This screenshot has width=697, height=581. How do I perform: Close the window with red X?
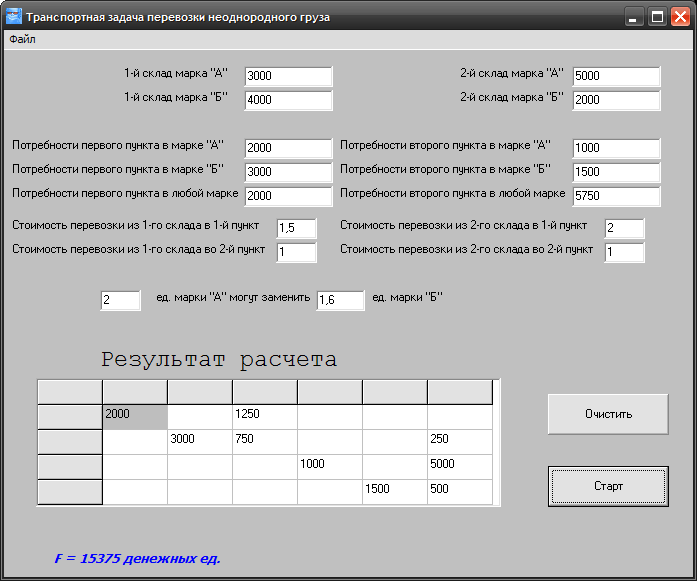click(680, 17)
